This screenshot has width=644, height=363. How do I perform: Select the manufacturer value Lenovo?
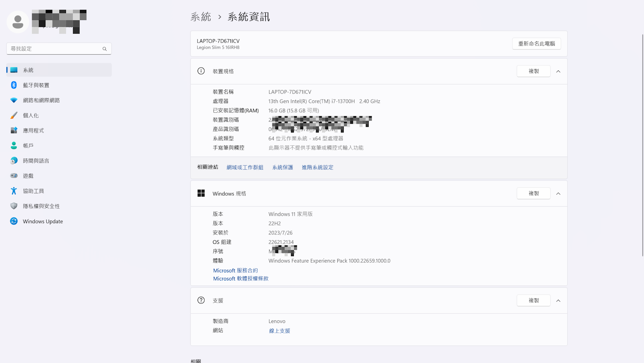coord(277,321)
